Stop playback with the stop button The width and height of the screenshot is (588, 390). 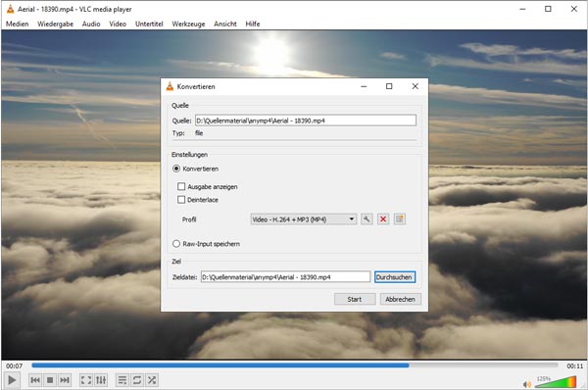coord(50,380)
